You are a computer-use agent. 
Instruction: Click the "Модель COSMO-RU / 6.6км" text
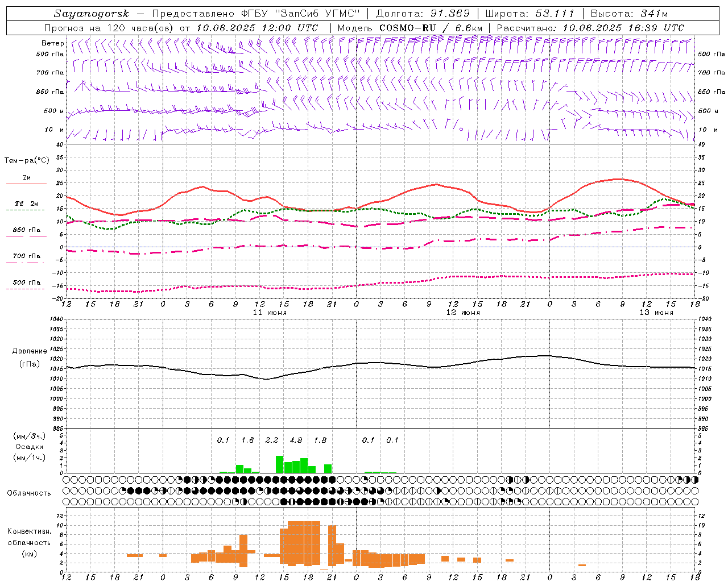pyautogui.click(x=410, y=28)
